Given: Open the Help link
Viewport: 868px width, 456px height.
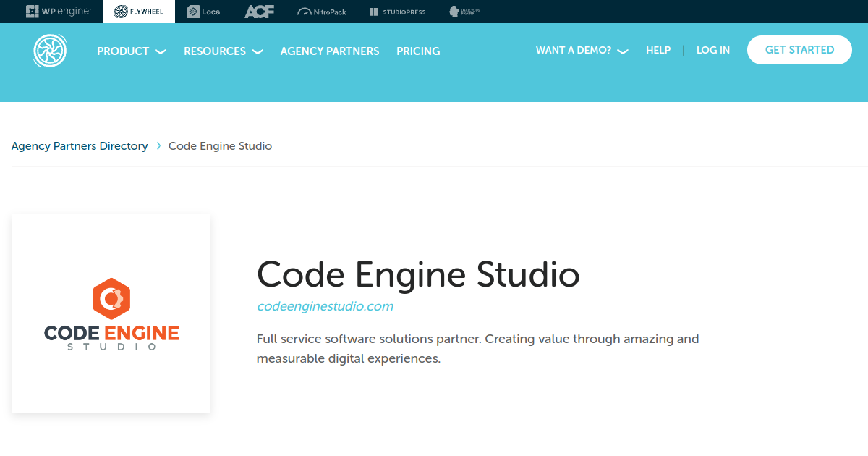Looking at the screenshot, I should click(x=658, y=50).
